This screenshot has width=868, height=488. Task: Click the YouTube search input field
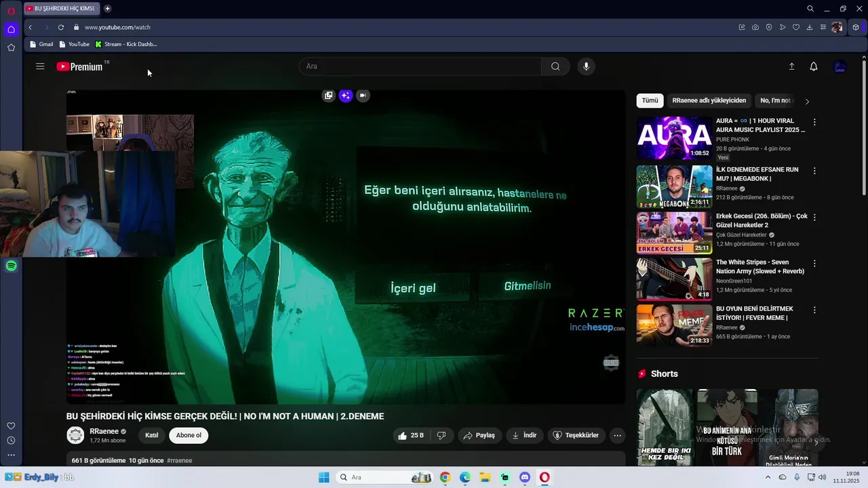click(420, 66)
